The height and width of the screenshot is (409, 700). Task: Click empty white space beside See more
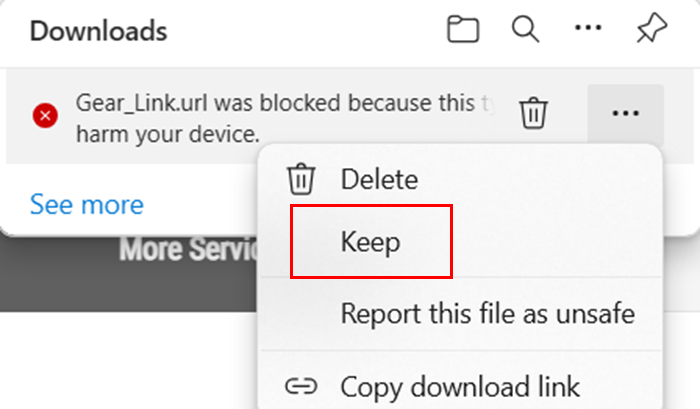point(201,205)
